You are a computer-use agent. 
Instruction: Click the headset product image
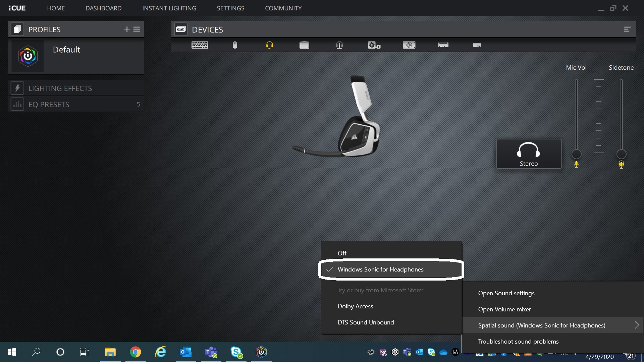coord(336,116)
